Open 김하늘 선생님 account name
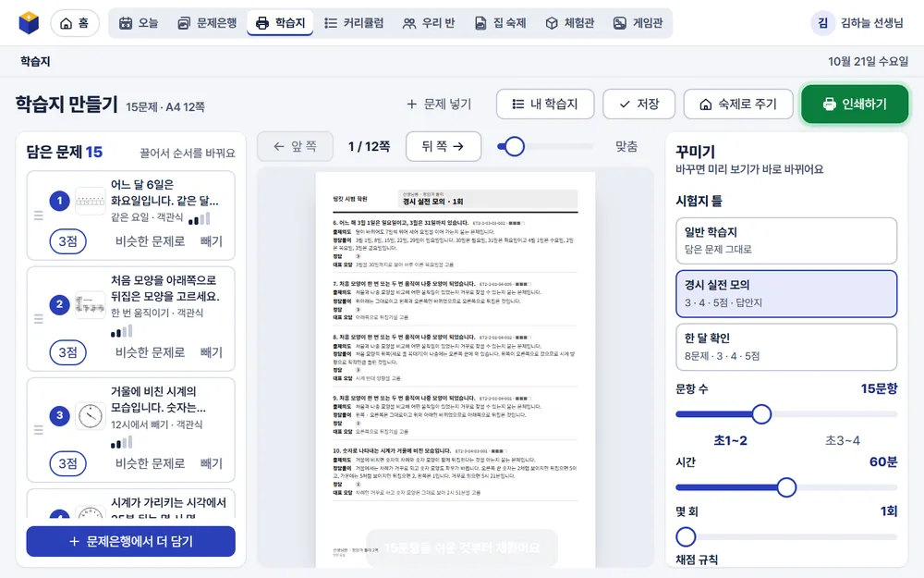The image size is (924, 578). pyautogui.click(x=871, y=23)
